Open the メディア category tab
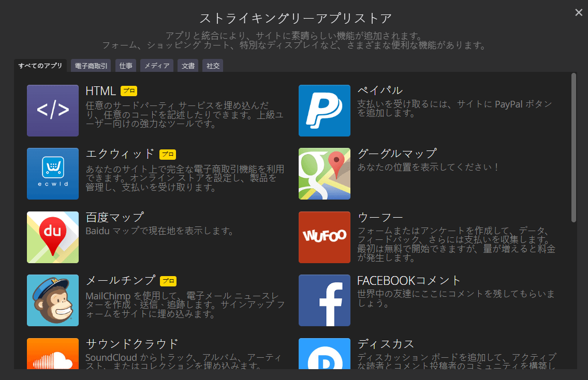This screenshot has height=380, width=588. coord(157,66)
